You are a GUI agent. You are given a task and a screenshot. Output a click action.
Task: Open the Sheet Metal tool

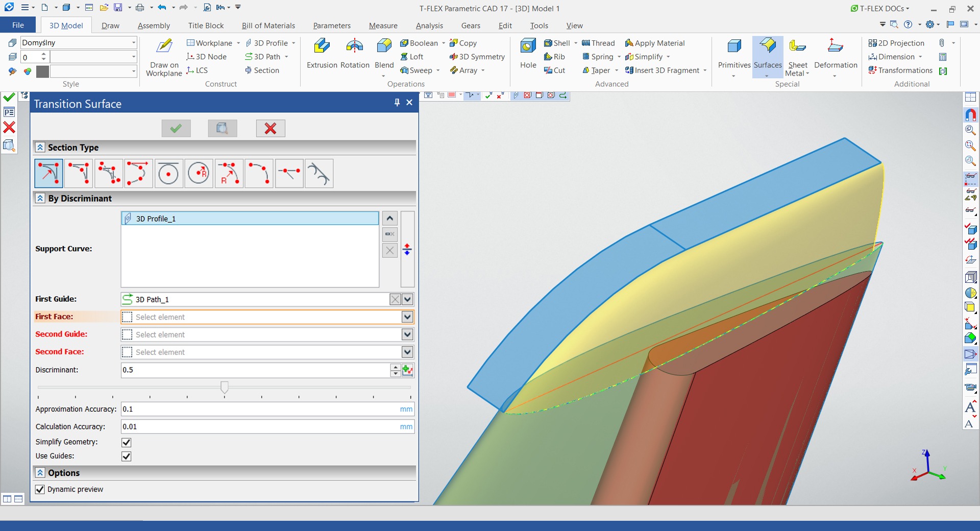coord(797,57)
